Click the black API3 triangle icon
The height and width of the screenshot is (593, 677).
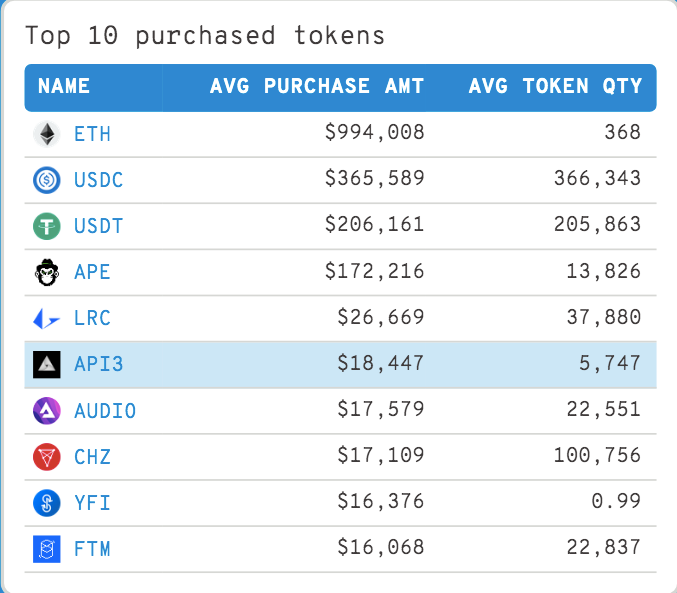tap(46, 364)
